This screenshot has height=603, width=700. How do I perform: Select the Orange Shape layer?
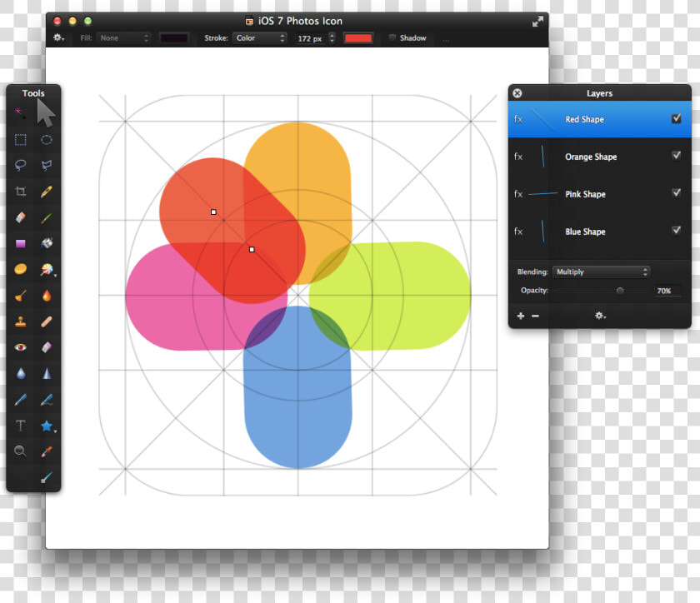click(x=599, y=157)
